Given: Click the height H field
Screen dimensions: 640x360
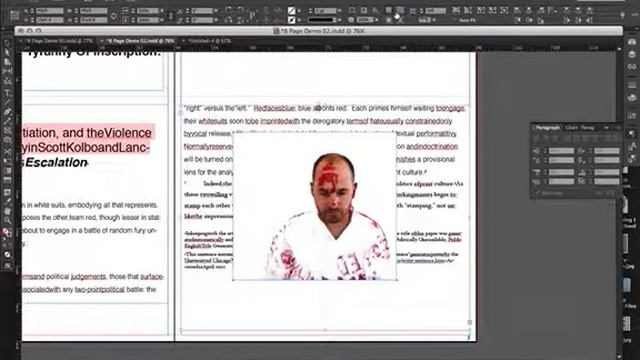Looking at the screenshot, I should point(94,20).
